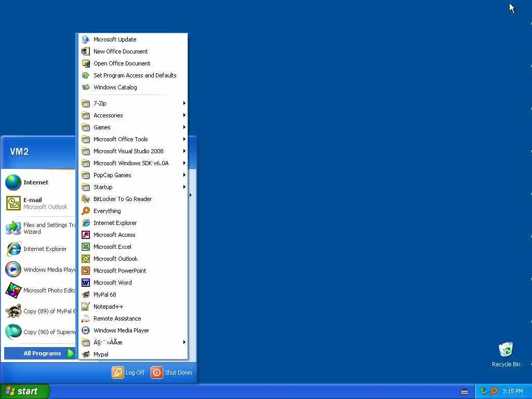Click Internet Explorer icon in All Programs list

86,223
